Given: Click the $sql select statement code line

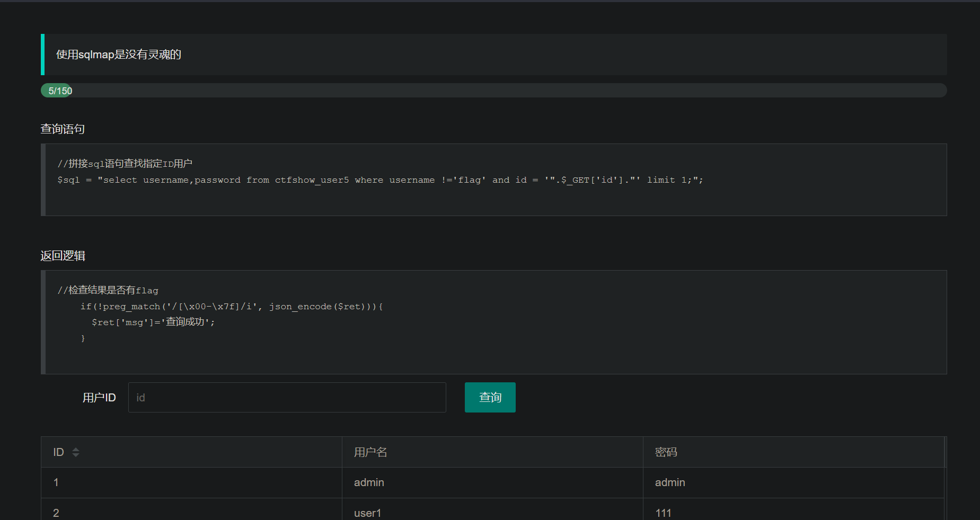Looking at the screenshot, I should (x=380, y=180).
